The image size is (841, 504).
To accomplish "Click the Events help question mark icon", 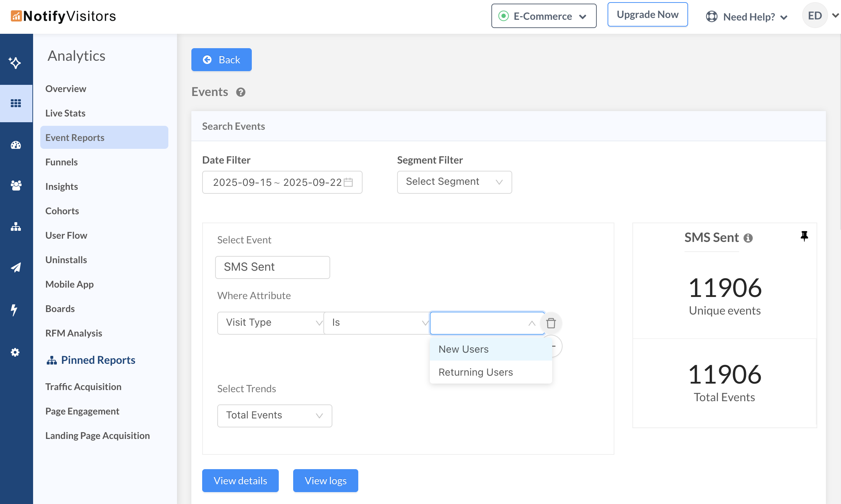I will (x=241, y=92).
